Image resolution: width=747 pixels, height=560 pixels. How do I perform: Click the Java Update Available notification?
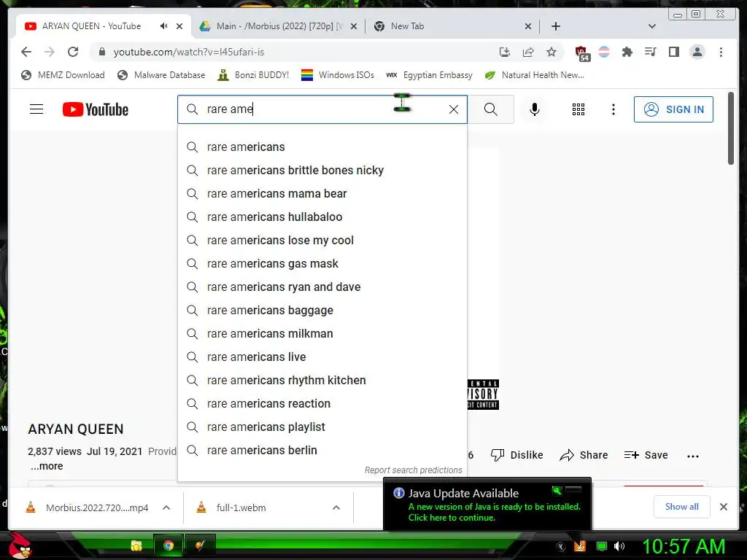pyautogui.click(x=487, y=505)
